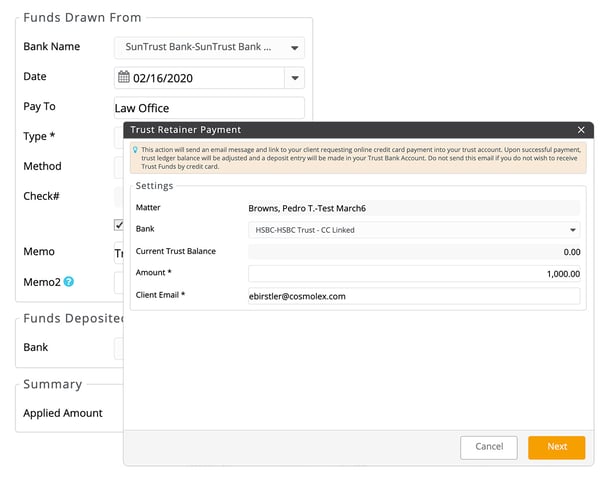Click the Matter value Browns, Pedro T.-Test March6
The image size is (610, 499).
(307, 208)
